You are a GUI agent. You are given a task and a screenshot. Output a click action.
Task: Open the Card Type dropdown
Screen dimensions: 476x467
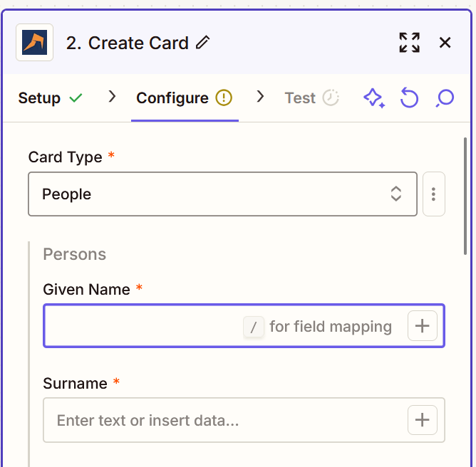(214, 194)
